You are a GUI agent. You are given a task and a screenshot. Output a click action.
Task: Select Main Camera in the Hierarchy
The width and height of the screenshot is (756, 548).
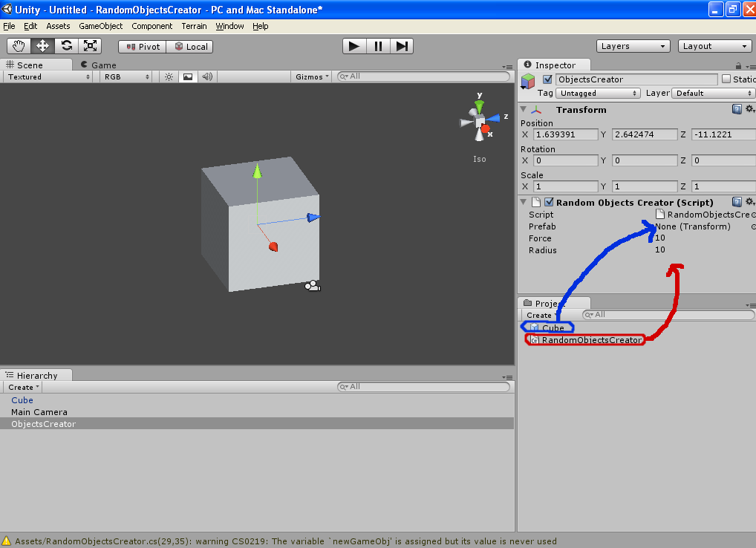tap(40, 412)
